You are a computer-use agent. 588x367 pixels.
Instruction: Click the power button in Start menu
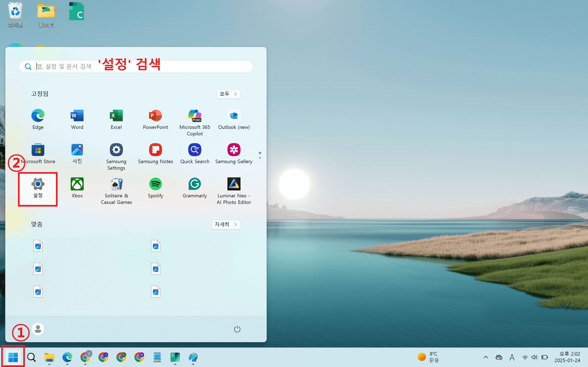tap(237, 329)
